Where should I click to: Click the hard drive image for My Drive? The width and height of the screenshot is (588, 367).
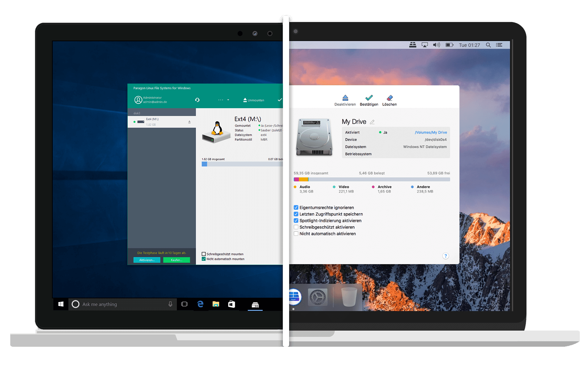click(x=314, y=137)
